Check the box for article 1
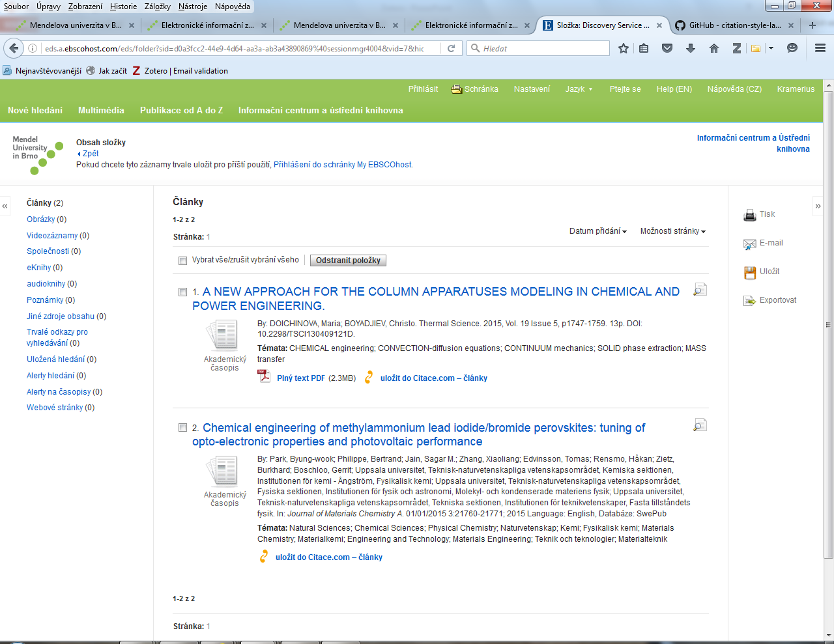834x644 pixels. pyautogui.click(x=183, y=292)
